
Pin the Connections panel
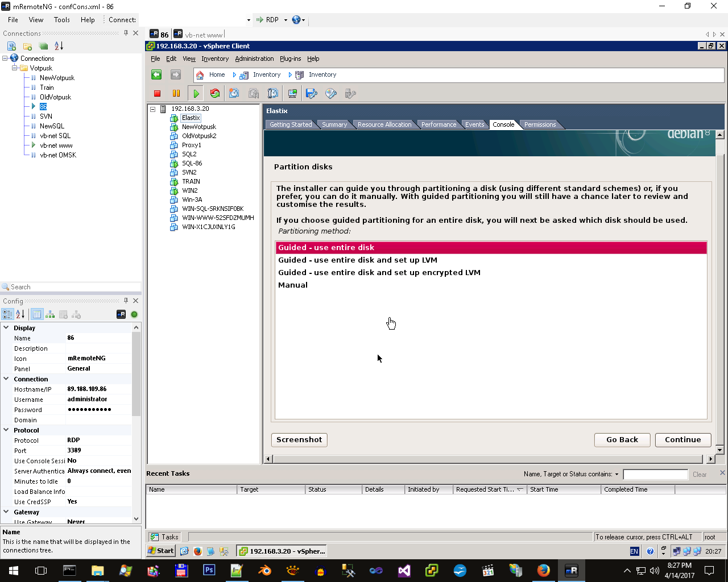pyautogui.click(x=126, y=33)
